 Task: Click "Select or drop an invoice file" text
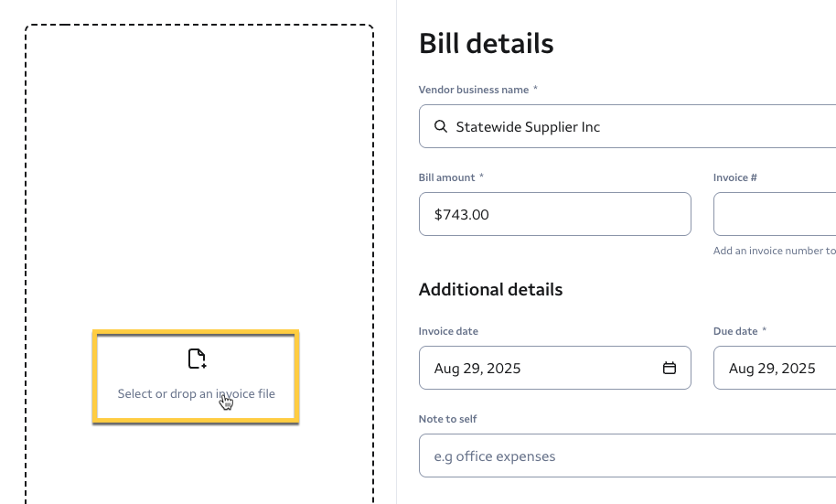point(196,394)
